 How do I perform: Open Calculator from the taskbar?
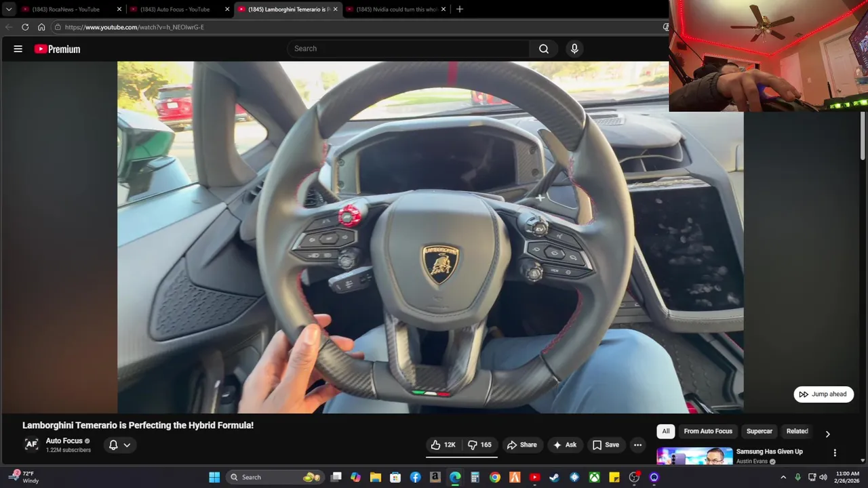click(x=475, y=477)
